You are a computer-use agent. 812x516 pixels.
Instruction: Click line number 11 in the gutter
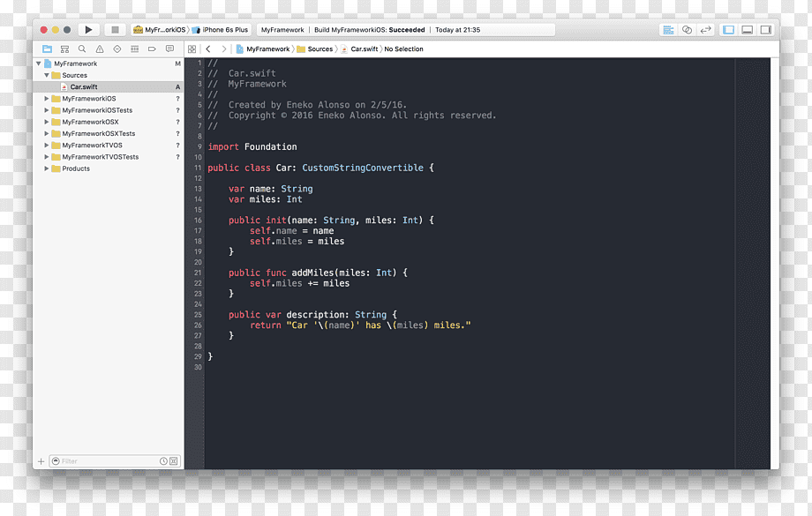[198, 168]
